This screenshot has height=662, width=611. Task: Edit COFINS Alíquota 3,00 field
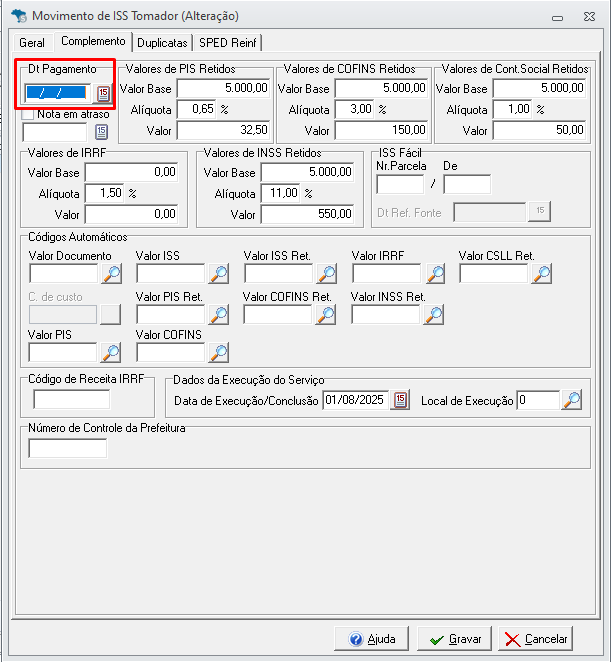pyautogui.click(x=354, y=109)
